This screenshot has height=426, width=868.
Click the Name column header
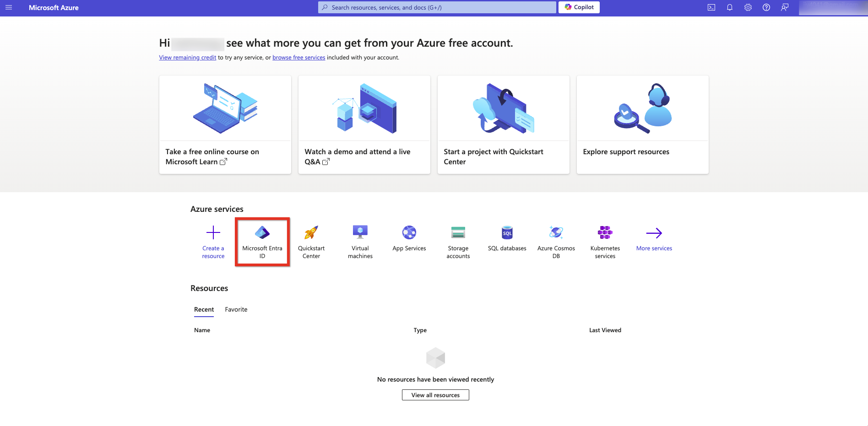[202, 330]
